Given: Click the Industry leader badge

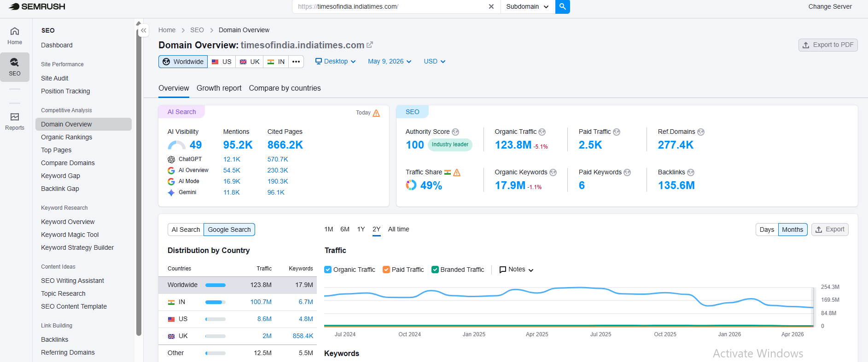Looking at the screenshot, I should pos(450,144).
